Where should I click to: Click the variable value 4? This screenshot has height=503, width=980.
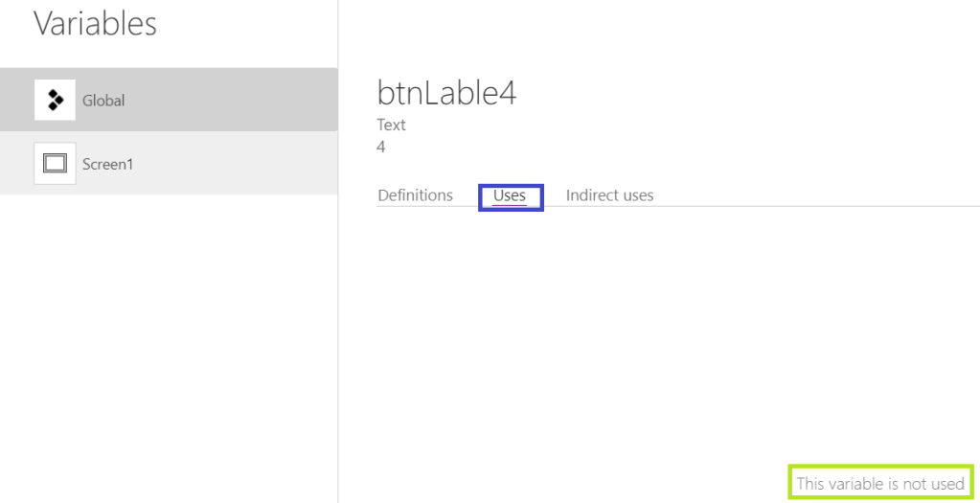tap(381, 147)
